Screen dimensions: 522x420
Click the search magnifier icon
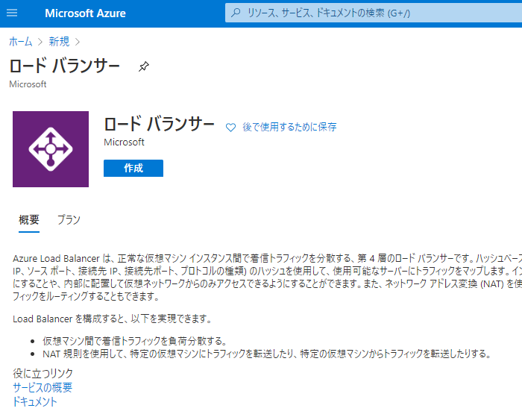coord(236,13)
